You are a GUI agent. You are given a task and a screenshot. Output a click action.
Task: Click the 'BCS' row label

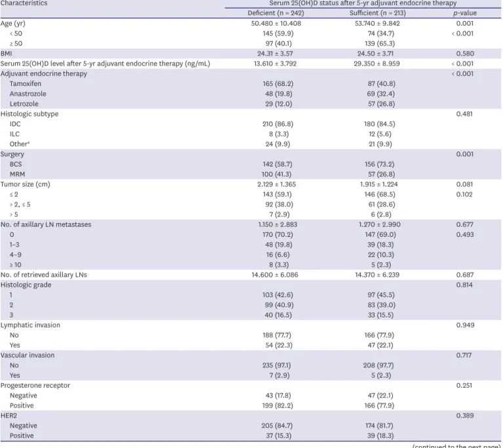pos(16,164)
